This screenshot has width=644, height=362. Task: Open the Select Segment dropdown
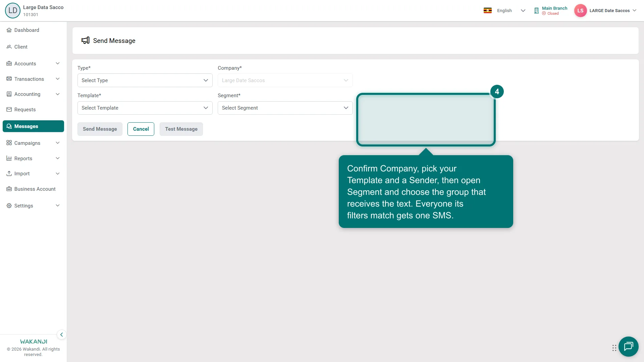pyautogui.click(x=285, y=108)
